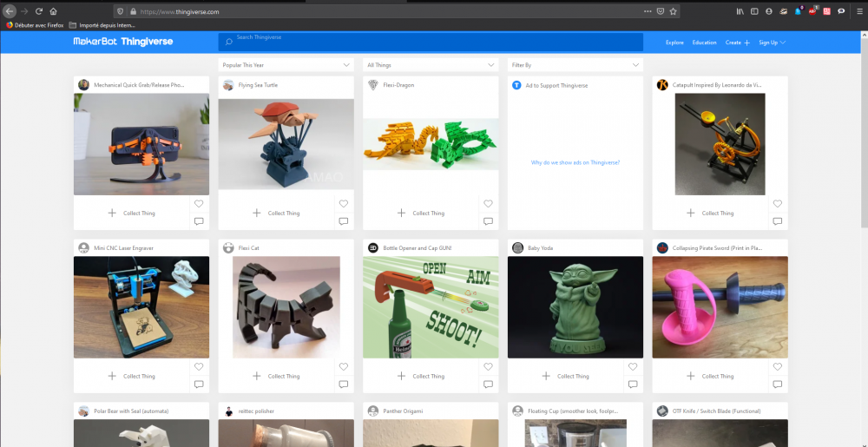Click Collect Thing on Flexi-Dragon

tap(421, 213)
